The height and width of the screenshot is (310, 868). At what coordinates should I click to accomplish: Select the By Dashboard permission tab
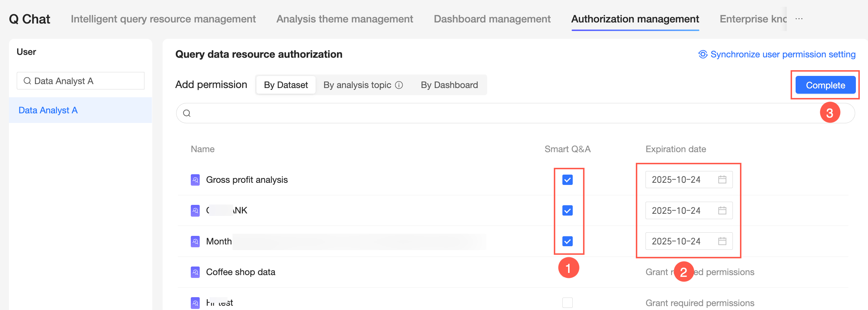coord(449,85)
